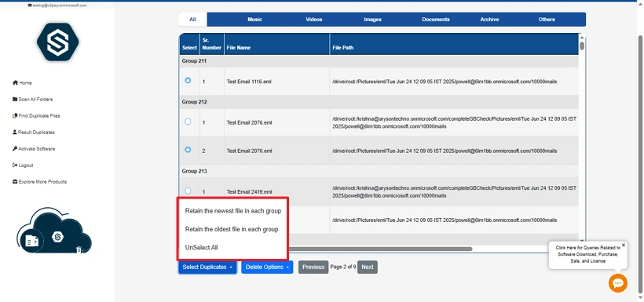Close the queries help popup

623,245
